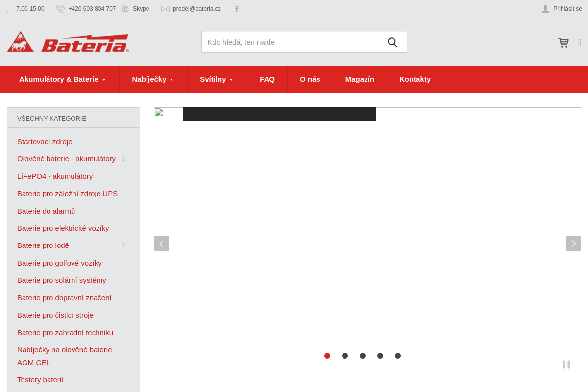The height and width of the screenshot is (392, 588).
Task: Open the Facebook page icon
Action: [x=237, y=9]
